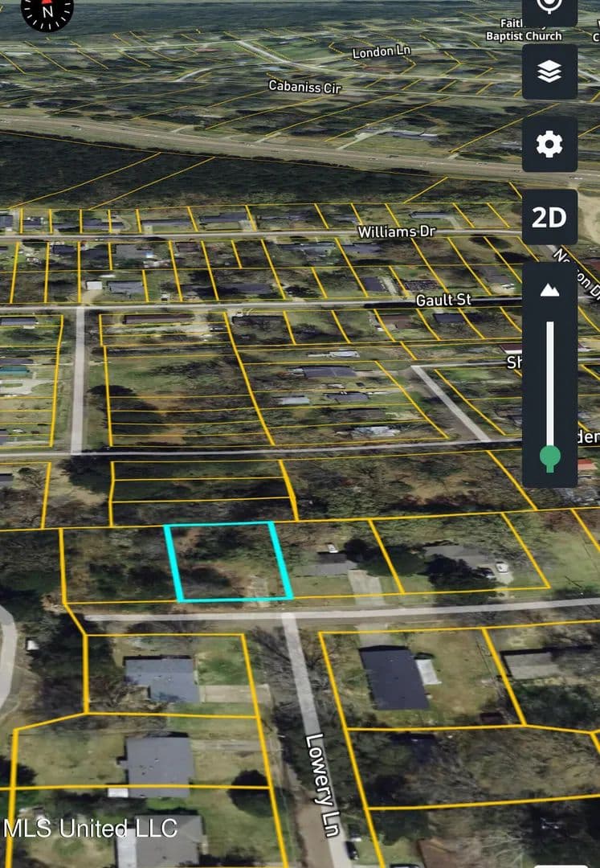Open the map layers panel
600x868 pixels.
(x=549, y=72)
